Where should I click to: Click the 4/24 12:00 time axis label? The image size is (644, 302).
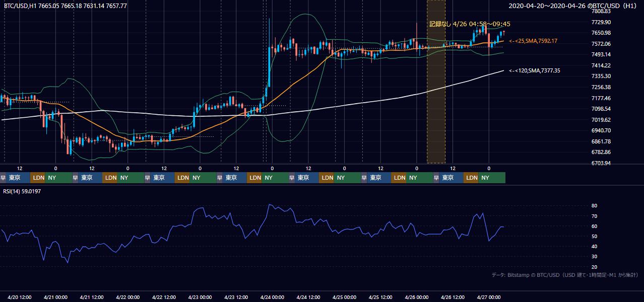(x=308, y=297)
